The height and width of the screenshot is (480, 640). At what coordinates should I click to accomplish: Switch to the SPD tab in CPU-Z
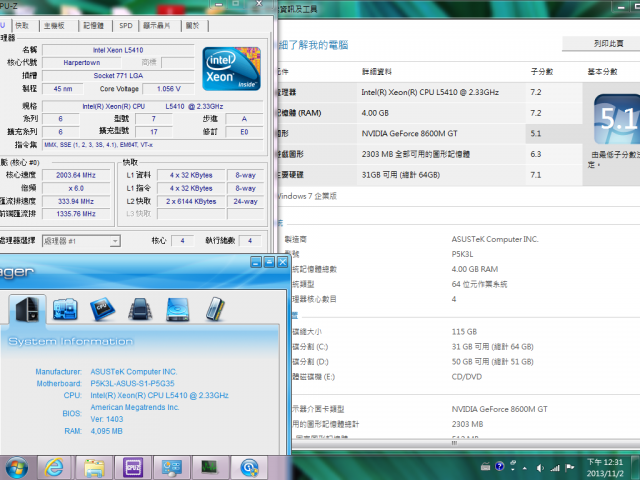[x=126, y=25]
